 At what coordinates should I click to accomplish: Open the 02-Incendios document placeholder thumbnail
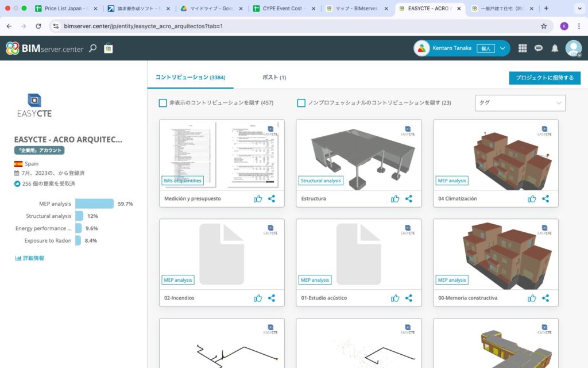point(222,254)
